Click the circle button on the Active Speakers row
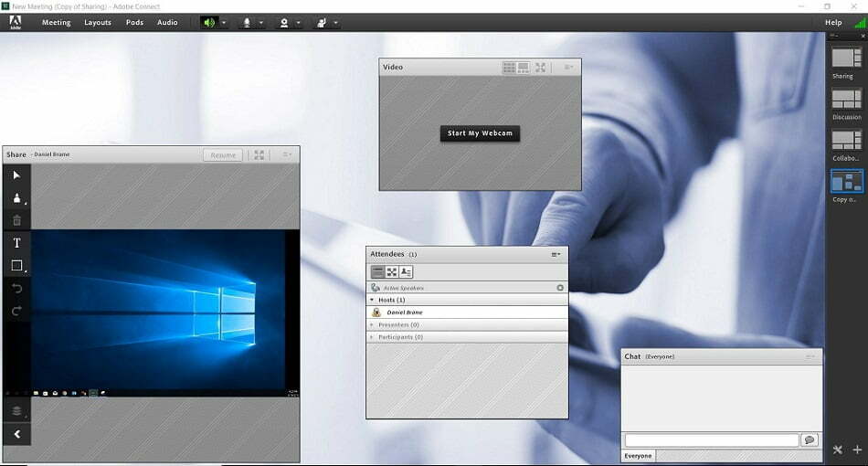868x466 pixels. [x=560, y=288]
